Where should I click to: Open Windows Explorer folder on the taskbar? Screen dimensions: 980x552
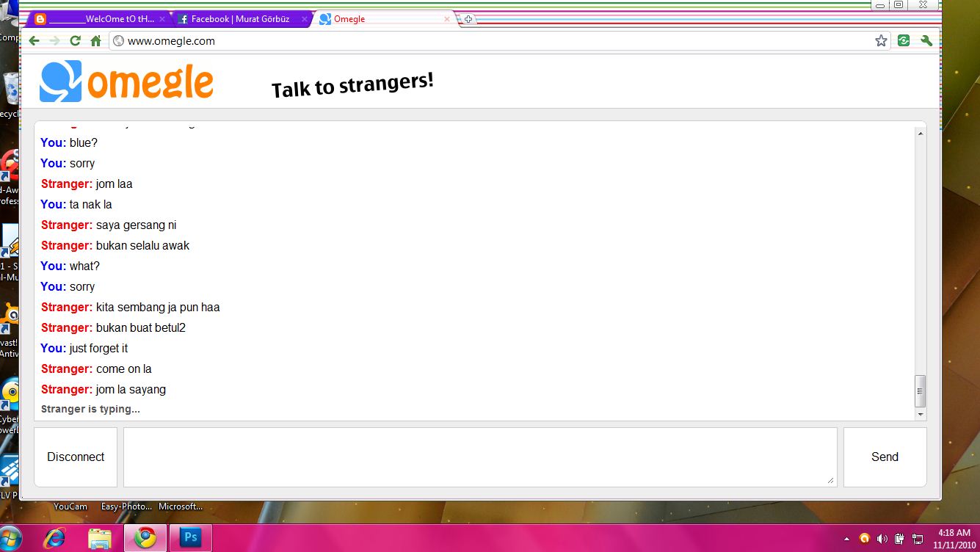[100, 538]
